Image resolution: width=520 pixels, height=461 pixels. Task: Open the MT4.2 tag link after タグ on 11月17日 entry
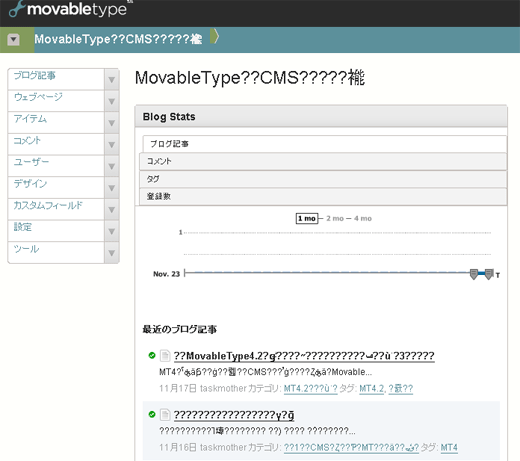(371, 389)
